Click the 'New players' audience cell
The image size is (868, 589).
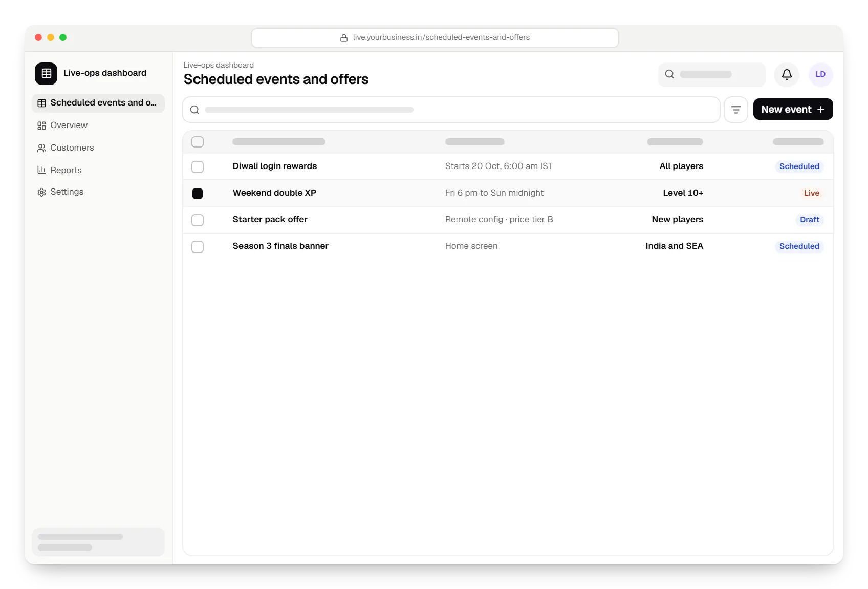tap(677, 220)
